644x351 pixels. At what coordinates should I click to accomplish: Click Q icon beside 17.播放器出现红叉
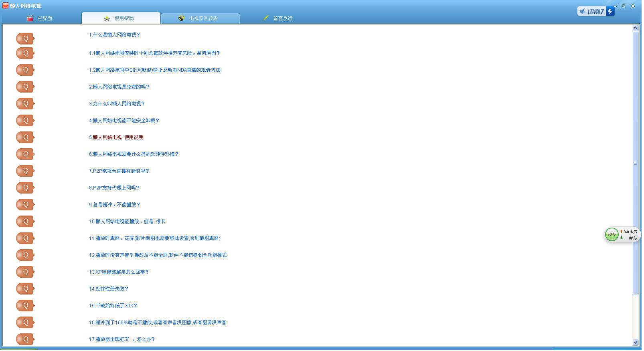point(25,339)
